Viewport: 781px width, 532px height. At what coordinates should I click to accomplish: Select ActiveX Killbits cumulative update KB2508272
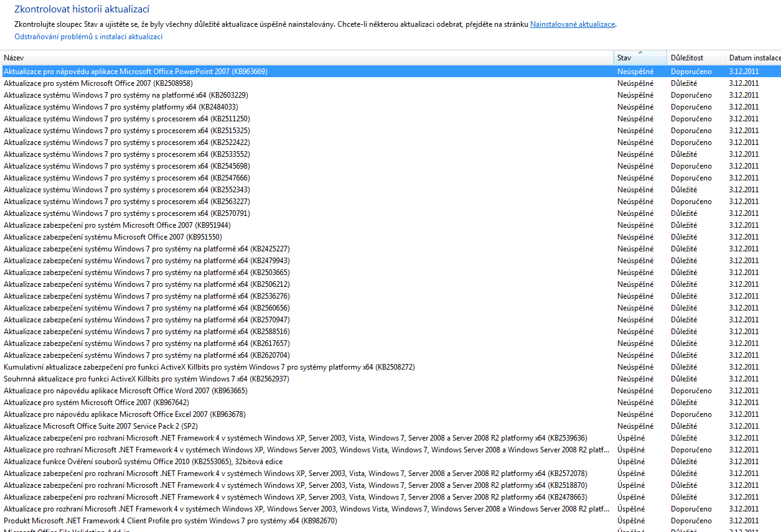tap(390, 367)
